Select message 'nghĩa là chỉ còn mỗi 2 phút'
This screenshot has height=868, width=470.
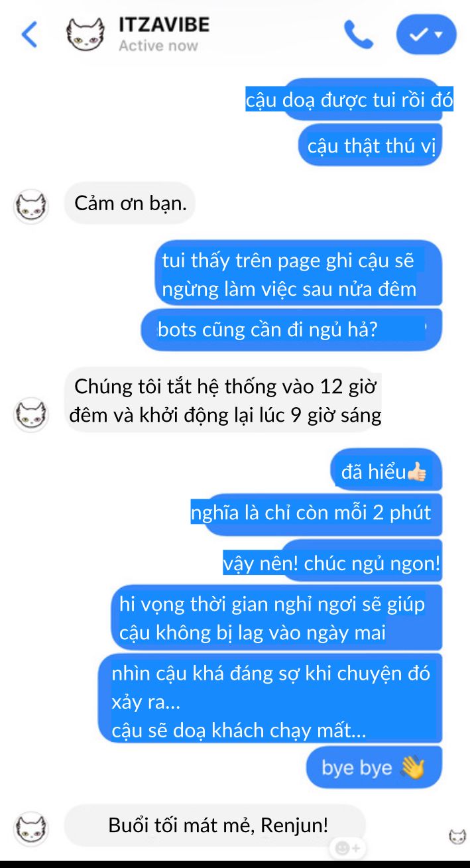pyautogui.click(x=316, y=514)
